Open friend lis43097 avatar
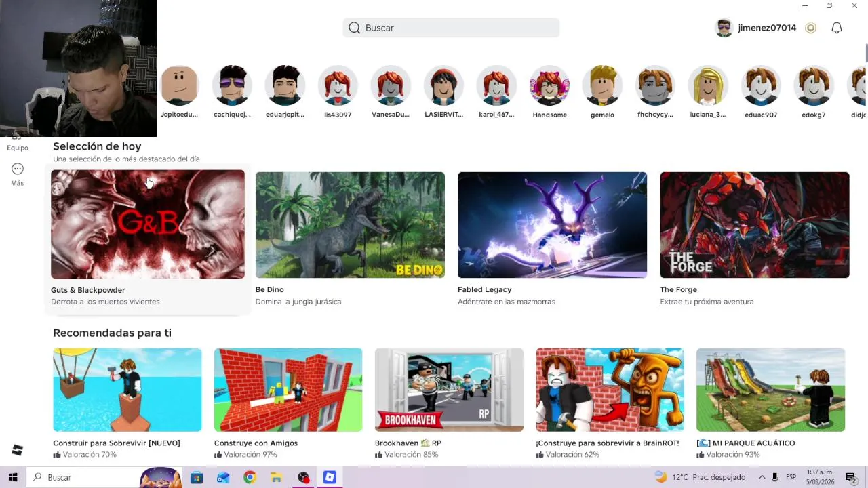Image resolution: width=868 pixels, height=488 pixels. click(338, 85)
